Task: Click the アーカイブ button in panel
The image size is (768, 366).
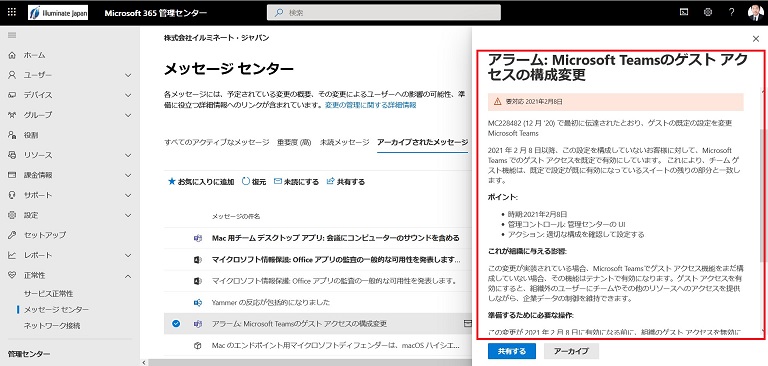Action: (570, 351)
